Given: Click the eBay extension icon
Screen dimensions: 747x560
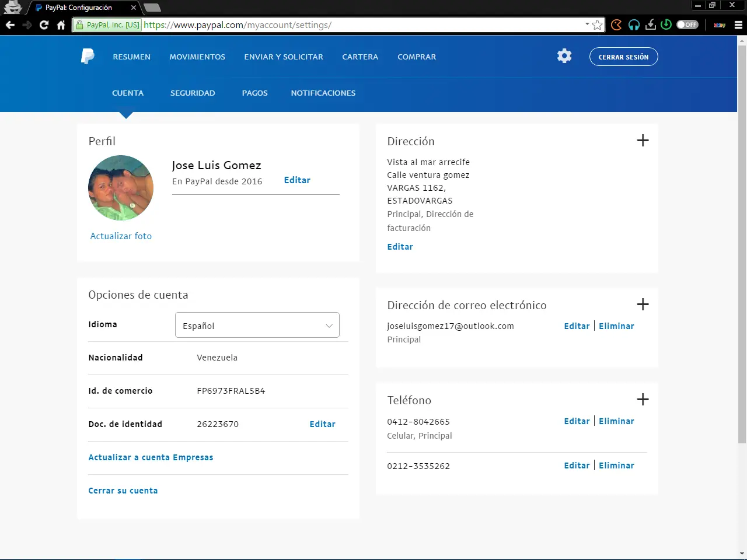Looking at the screenshot, I should pyautogui.click(x=720, y=25).
